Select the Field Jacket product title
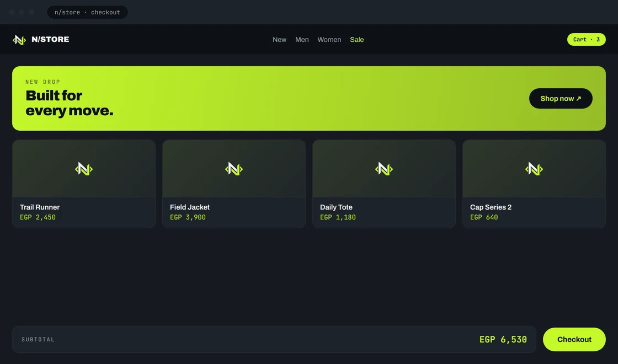This screenshot has width=618, height=364. pyautogui.click(x=190, y=207)
